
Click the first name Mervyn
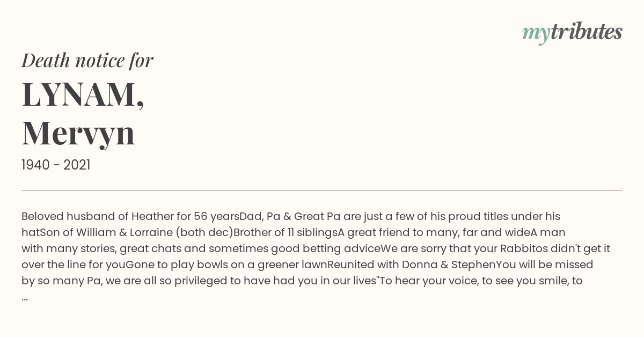(78, 133)
